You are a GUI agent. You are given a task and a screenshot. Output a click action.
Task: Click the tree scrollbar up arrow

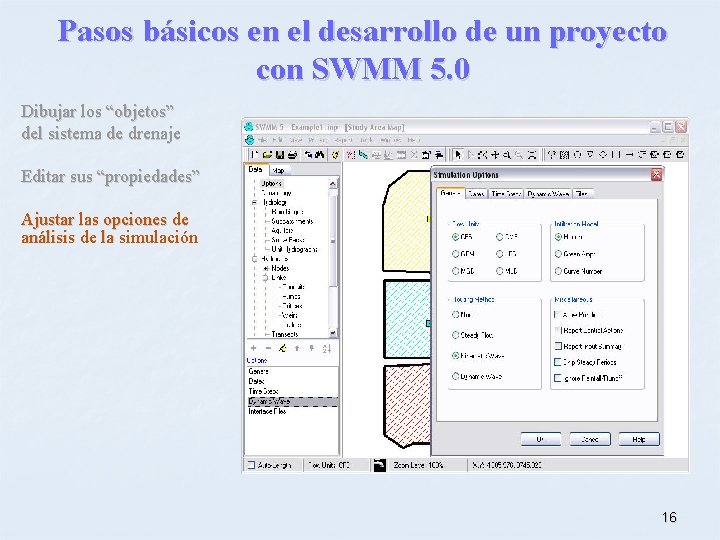click(x=333, y=184)
